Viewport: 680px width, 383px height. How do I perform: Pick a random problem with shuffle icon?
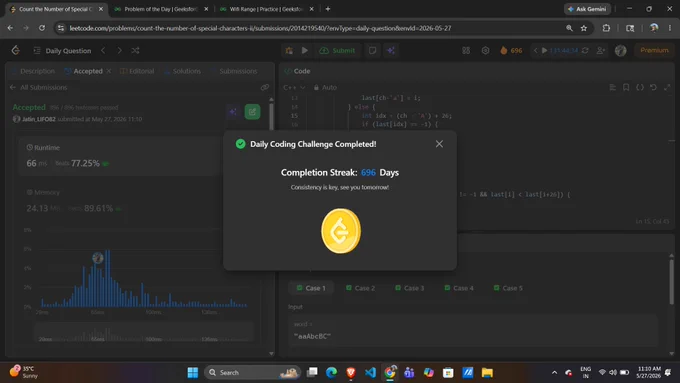135,51
